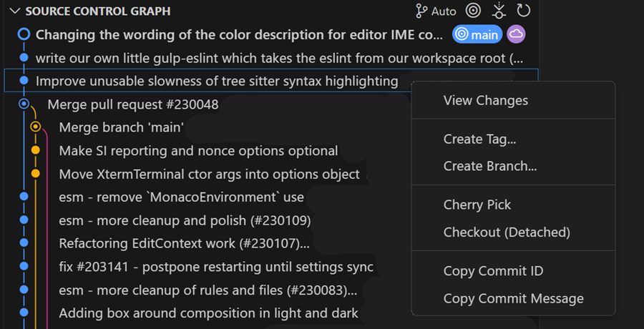Image resolution: width=644 pixels, height=329 pixels.
Task: Click the Merge pull request #230048 graph node
Action: coord(24,104)
